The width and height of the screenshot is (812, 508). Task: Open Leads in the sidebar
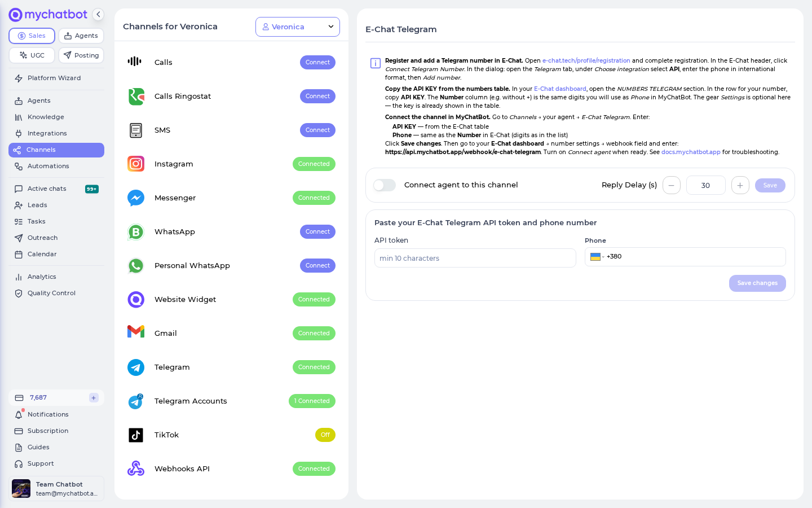click(x=56, y=205)
